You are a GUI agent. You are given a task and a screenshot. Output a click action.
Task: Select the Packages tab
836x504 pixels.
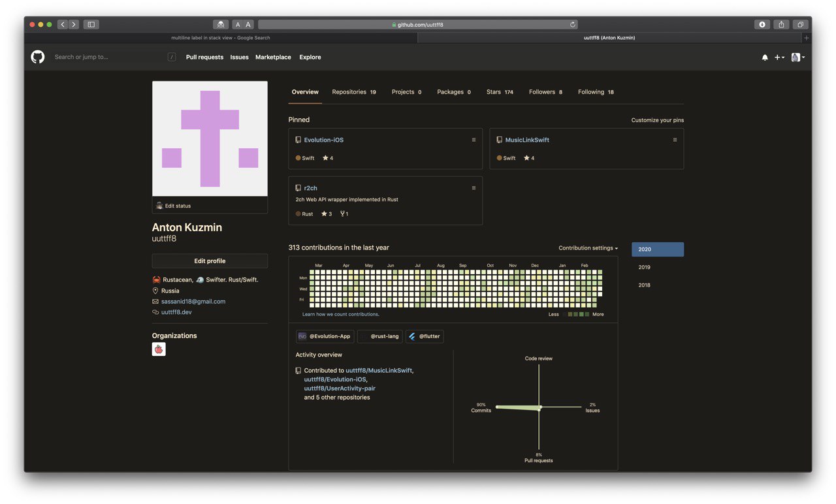point(454,92)
